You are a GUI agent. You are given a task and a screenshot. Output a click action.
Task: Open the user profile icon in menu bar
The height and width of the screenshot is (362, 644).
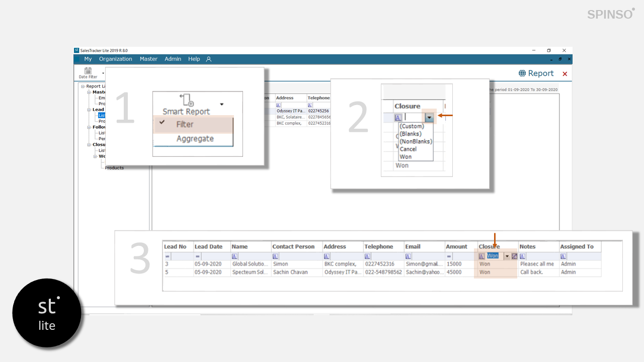(209, 59)
